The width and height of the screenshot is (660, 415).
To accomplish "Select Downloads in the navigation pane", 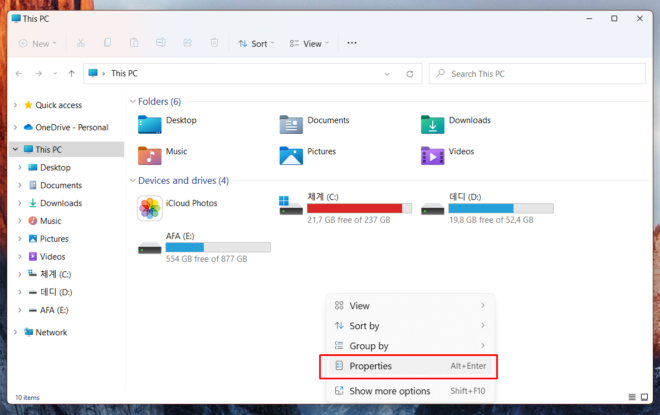I will 61,203.
